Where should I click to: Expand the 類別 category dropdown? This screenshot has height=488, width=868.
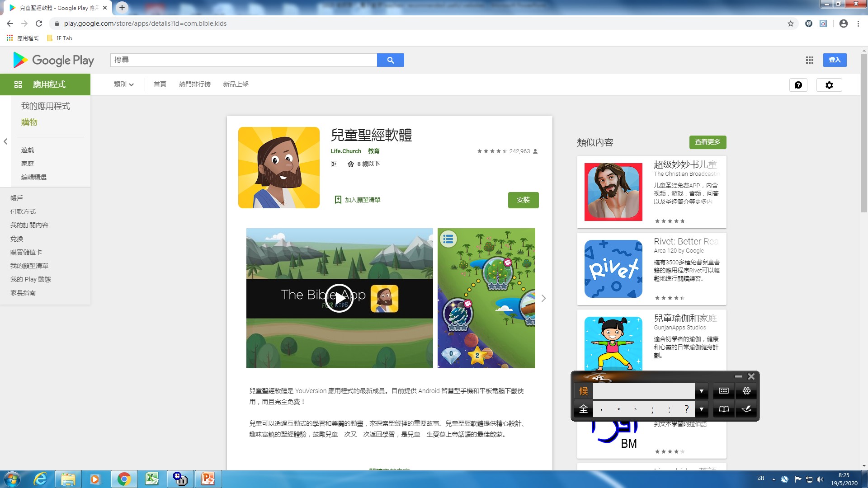pos(123,84)
